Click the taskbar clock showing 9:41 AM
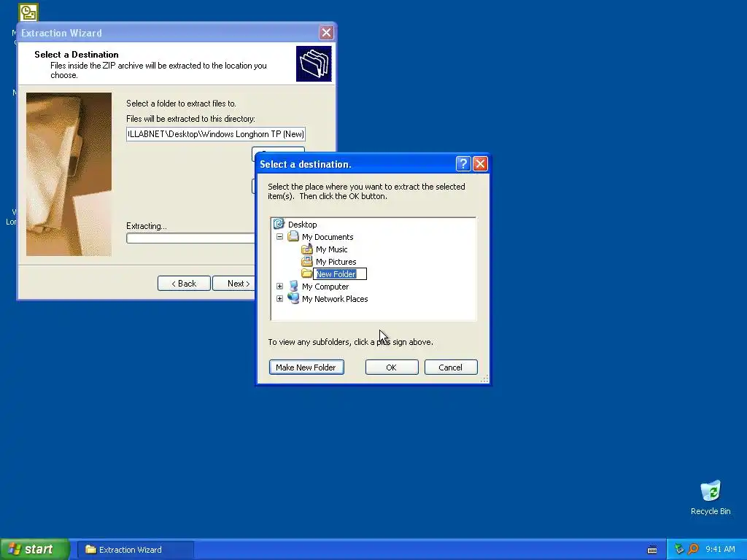The width and height of the screenshot is (747, 560). (x=720, y=549)
